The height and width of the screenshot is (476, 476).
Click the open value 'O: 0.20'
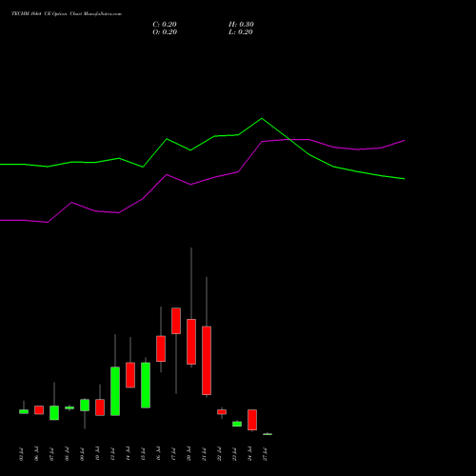[165, 32]
